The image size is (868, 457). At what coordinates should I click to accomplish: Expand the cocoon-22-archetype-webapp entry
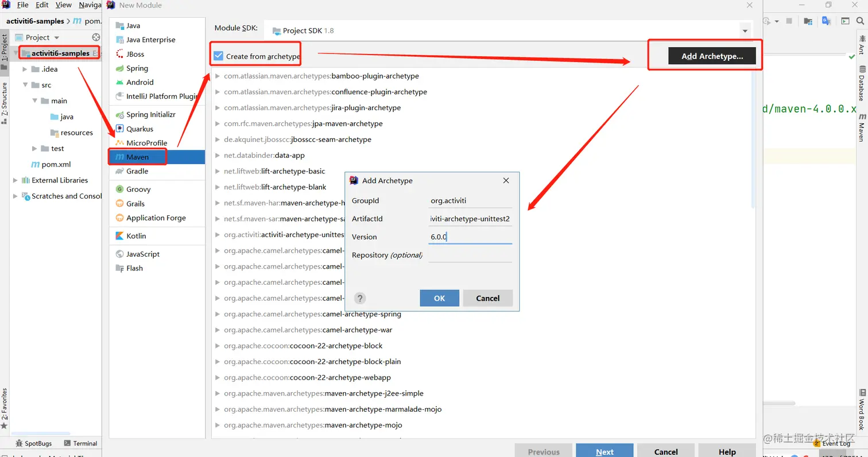pyautogui.click(x=218, y=378)
